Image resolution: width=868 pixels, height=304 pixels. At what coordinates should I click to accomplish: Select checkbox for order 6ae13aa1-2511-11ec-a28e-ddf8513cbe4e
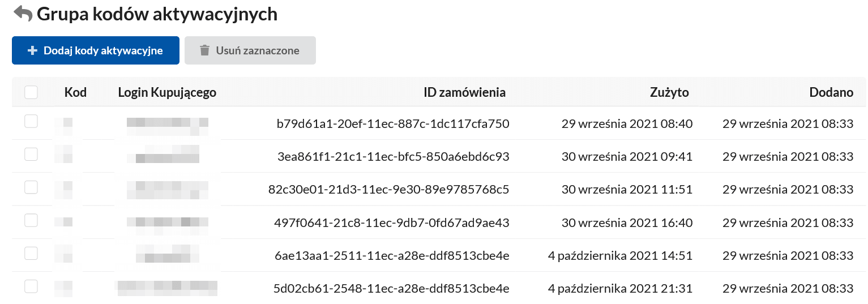pyautogui.click(x=31, y=253)
